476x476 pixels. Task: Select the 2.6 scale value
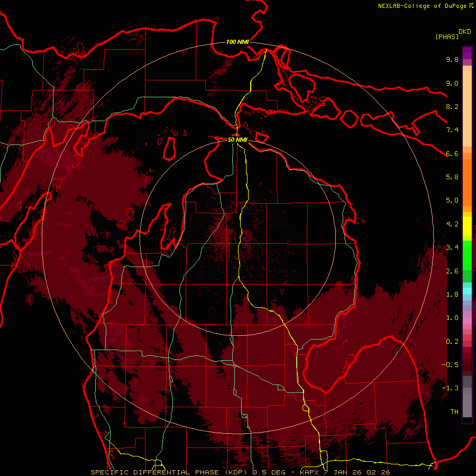[x=452, y=271]
